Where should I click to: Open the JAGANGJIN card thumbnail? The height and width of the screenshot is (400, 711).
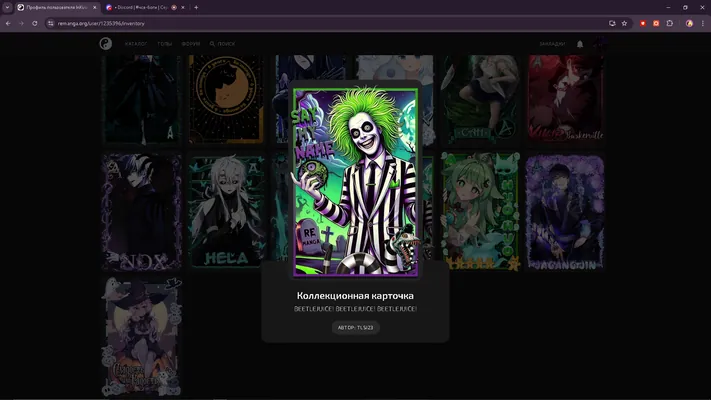pyautogui.click(x=565, y=213)
